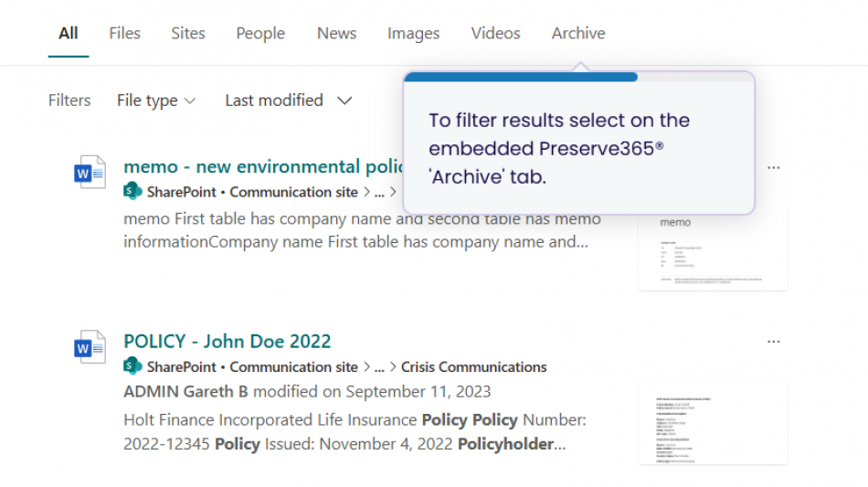Show the Videos tab results
The image size is (868, 487).
tap(496, 33)
